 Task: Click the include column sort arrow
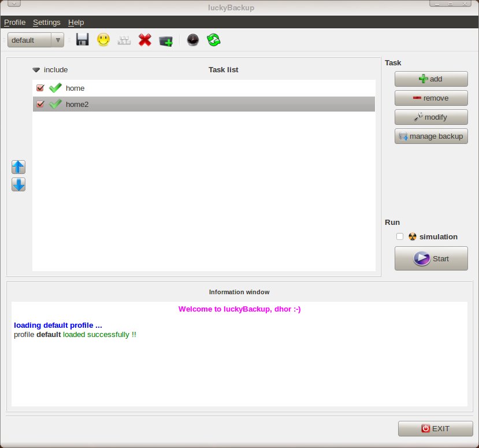36,70
